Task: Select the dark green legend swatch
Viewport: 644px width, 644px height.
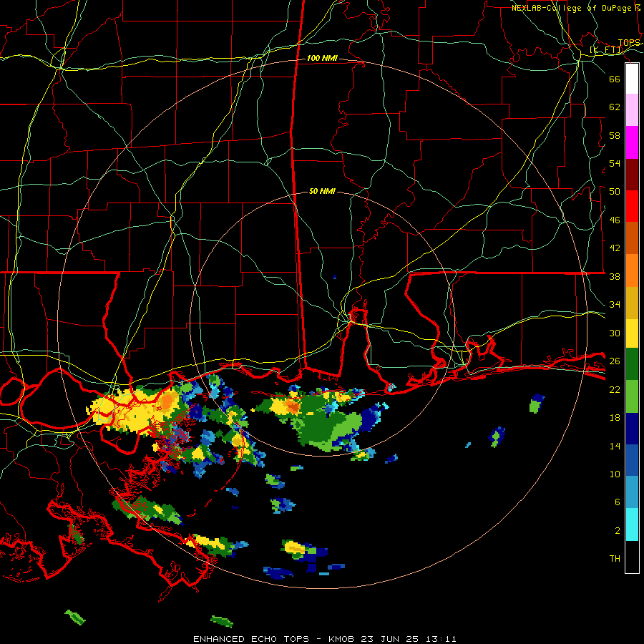Action: click(632, 364)
